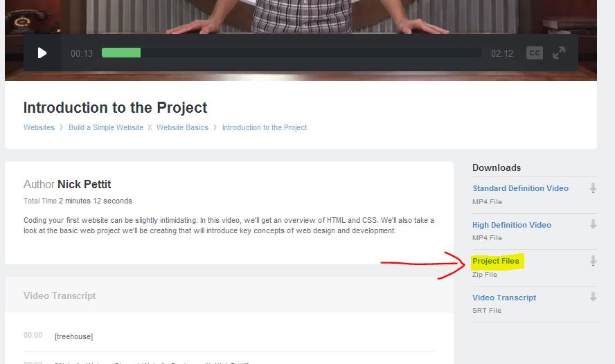Toggle closed captions with the CC button
Image resolution: width=615 pixels, height=364 pixels.
[535, 53]
